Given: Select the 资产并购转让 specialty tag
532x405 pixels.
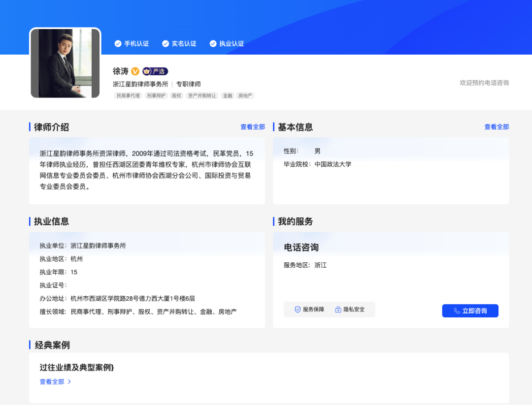Looking at the screenshot, I should point(202,96).
